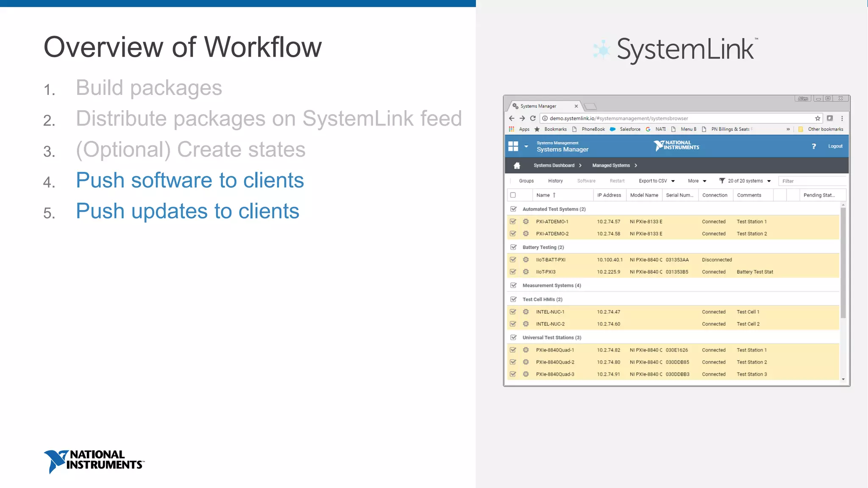Screen dimensions: 868x488
Task: Open the gear for IIoT-PXI3
Action: (526, 272)
